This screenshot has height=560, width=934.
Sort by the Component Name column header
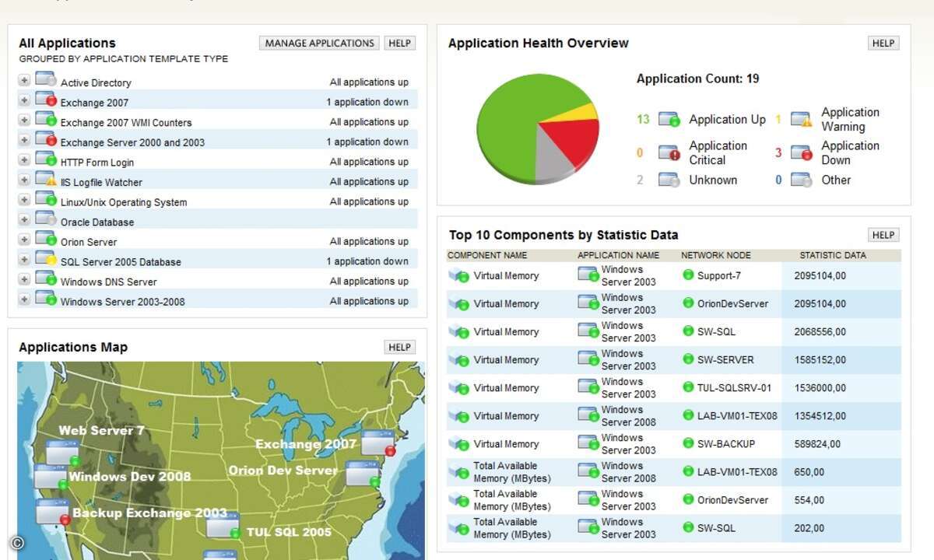[x=487, y=255]
